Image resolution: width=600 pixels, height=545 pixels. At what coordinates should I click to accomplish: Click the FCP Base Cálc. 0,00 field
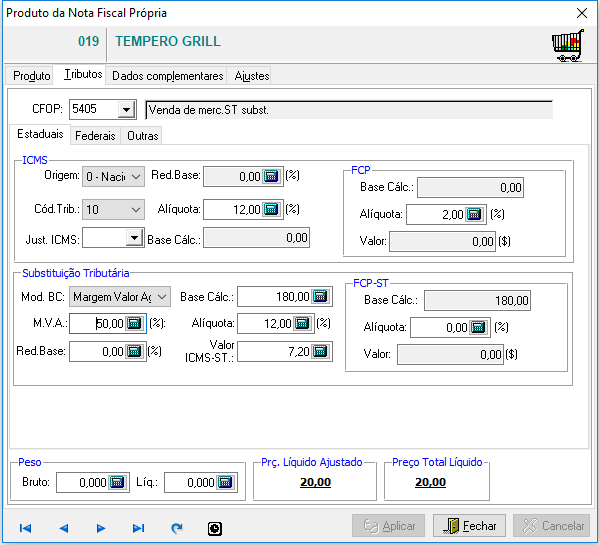470,188
